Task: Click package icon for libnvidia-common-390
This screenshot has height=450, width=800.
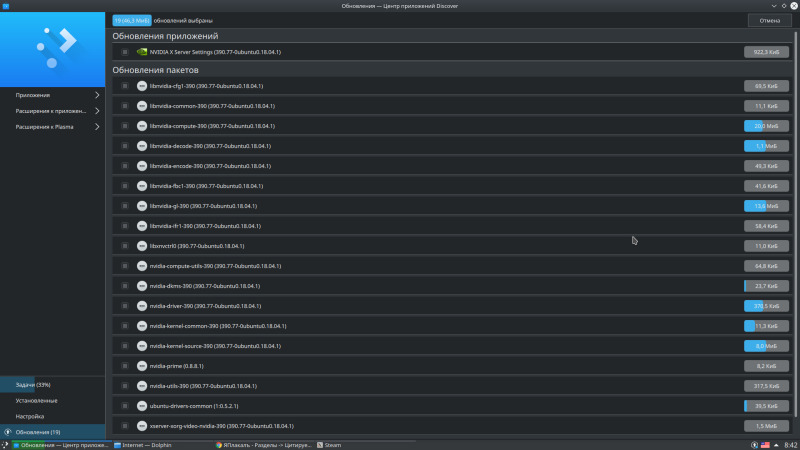Action: [x=142, y=106]
